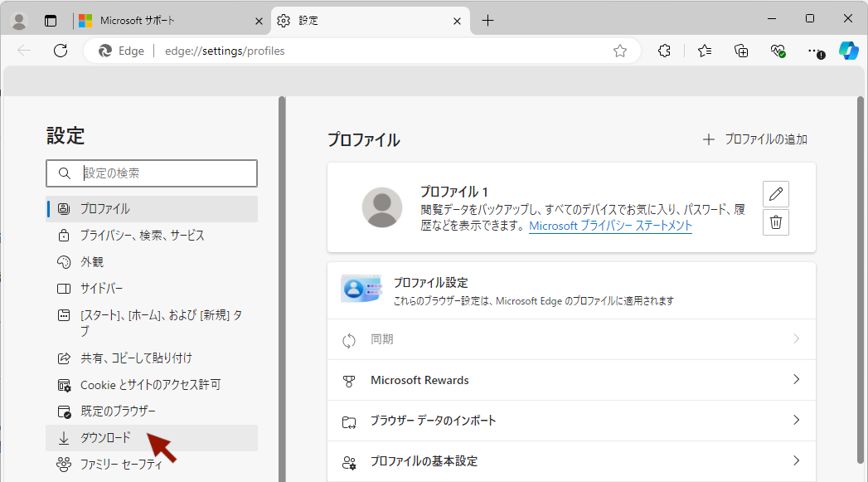
Task: Click the page vertical scrollbar
Action: [x=861, y=280]
